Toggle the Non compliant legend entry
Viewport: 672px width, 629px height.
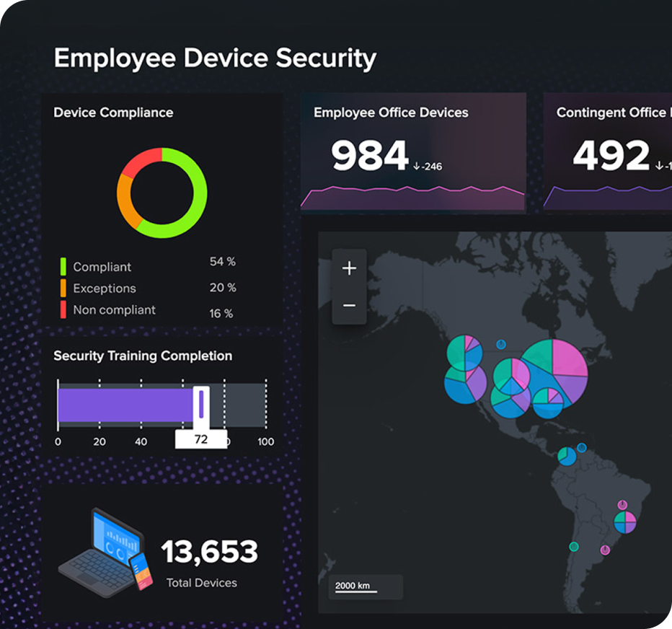[115, 309]
